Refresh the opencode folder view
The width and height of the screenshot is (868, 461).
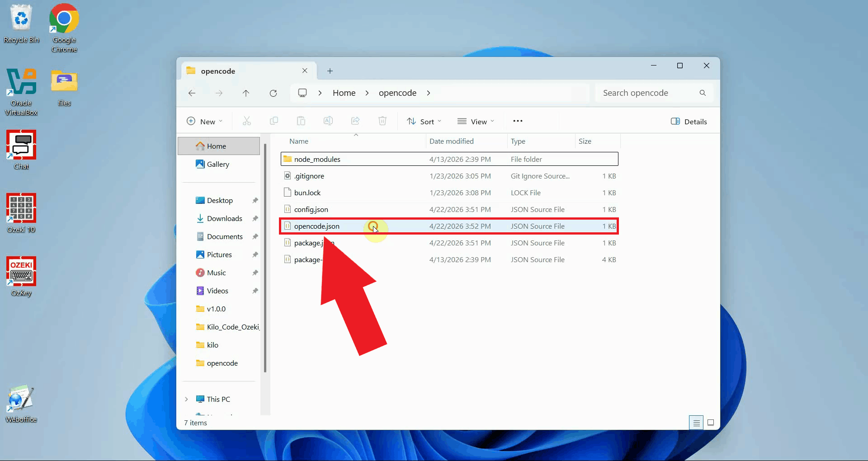pyautogui.click(x=273, y=93)
